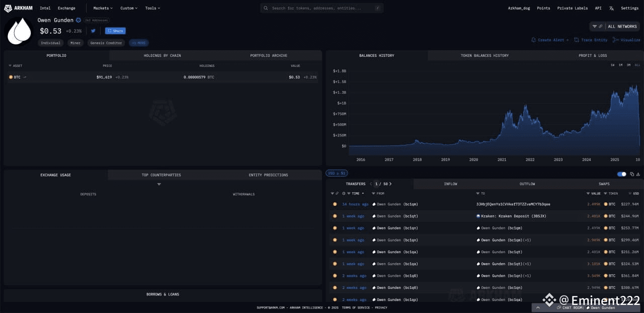Open the Custom dropdown menu
Image resolution: width=644 pixels, height=313 pixels.
[x=129, y=8]
